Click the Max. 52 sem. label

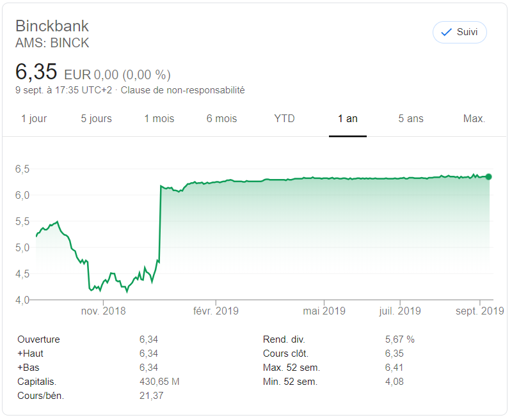[291, 368]
